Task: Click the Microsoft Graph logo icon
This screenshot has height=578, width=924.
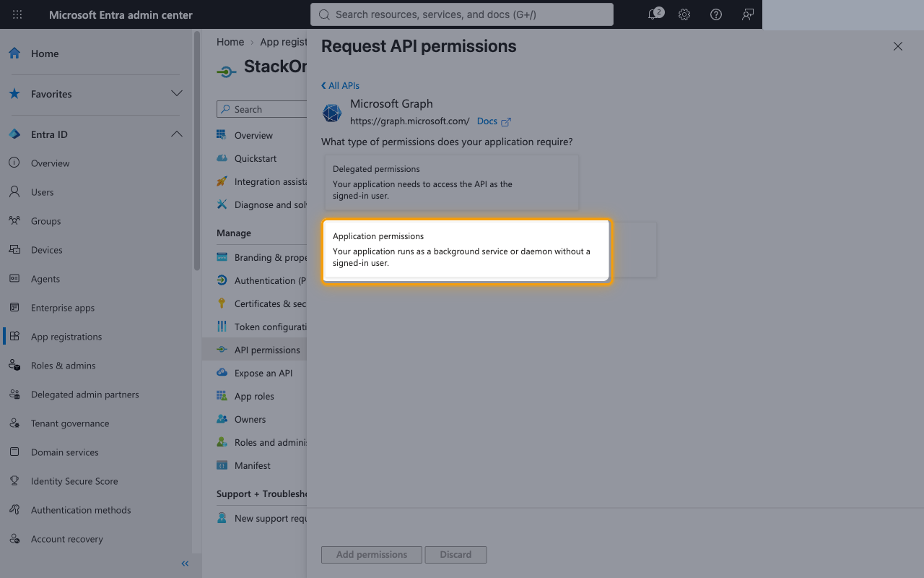Action: point(332,113)
